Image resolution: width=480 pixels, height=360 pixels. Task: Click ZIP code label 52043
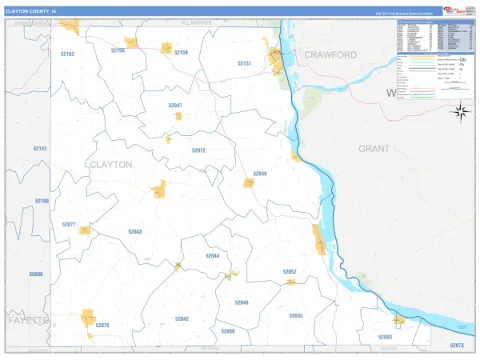click(135, 232)
